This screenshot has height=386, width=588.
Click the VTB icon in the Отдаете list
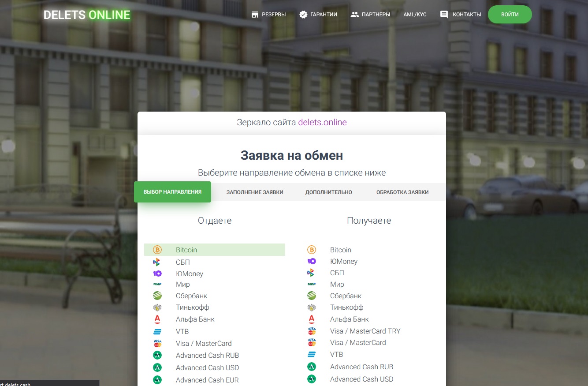[x=157, y=331]
